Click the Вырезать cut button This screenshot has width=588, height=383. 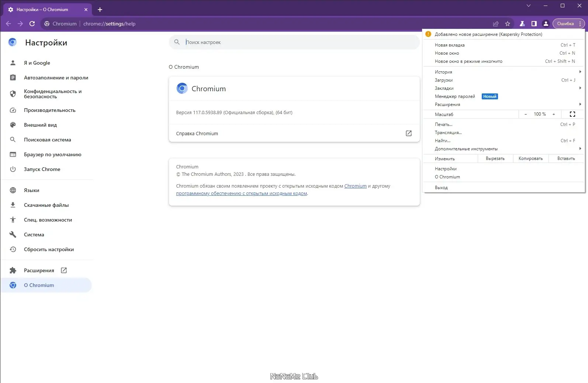pos(495,158)
